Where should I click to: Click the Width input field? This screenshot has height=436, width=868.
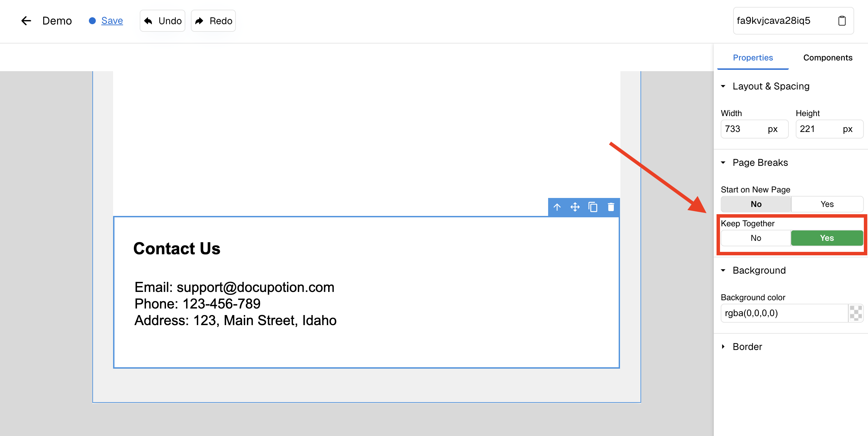tap(744, 129)
